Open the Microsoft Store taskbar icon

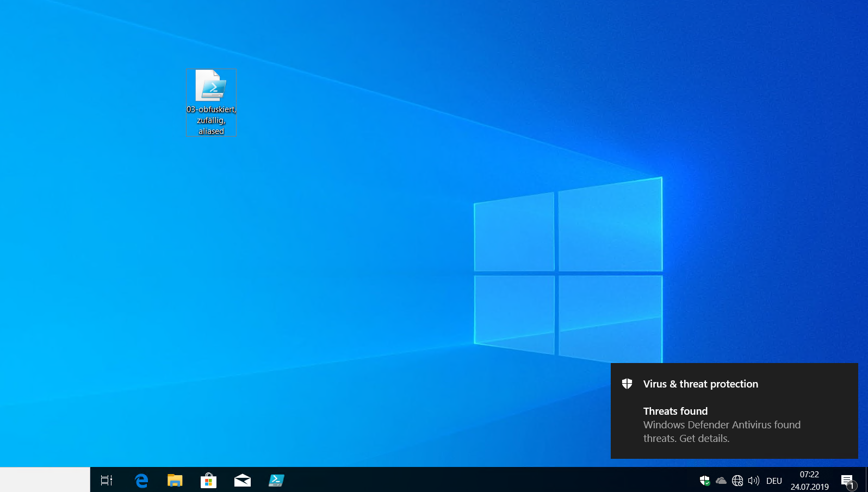(208, 480)
